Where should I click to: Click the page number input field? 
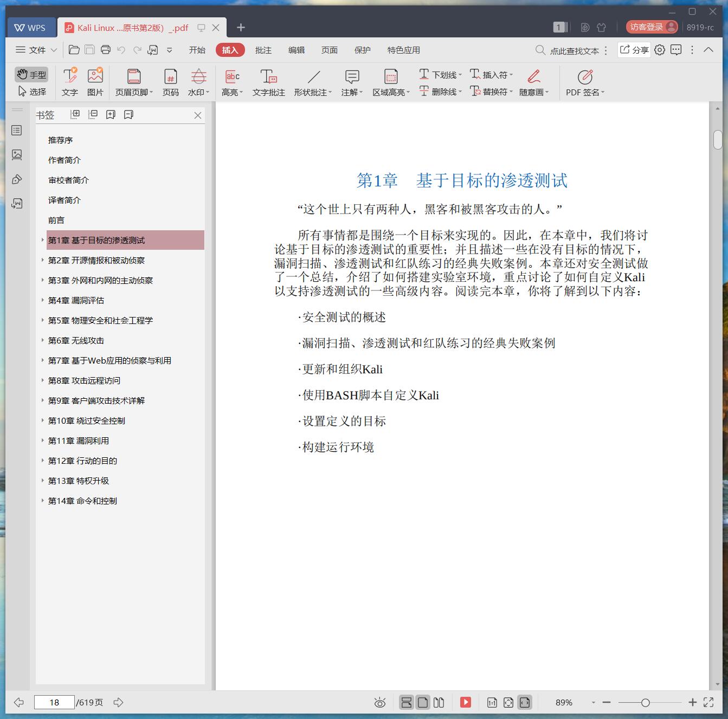point(54,703)
